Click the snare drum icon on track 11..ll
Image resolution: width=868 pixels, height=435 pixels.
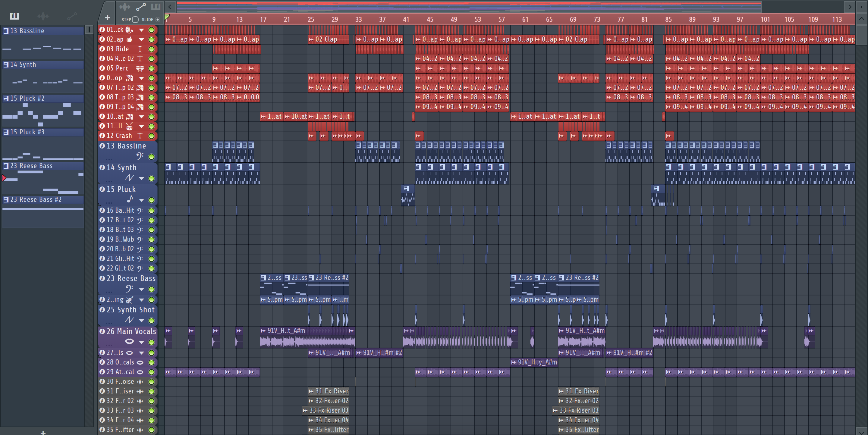coord(129,126)
